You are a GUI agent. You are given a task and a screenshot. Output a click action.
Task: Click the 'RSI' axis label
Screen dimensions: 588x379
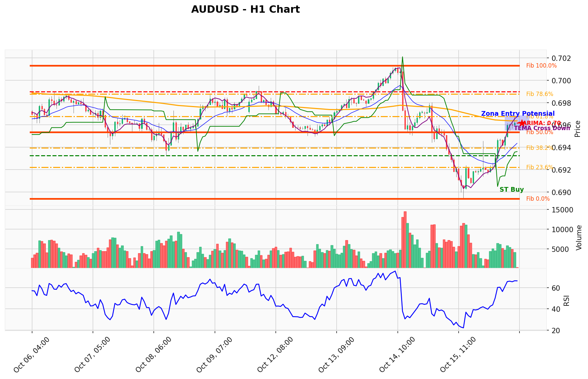(566, 300)
